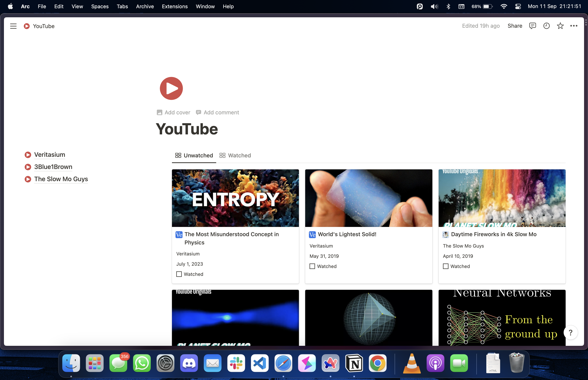Favorite this page with the star icon
The image size is (588, 380).
(560, 26)
